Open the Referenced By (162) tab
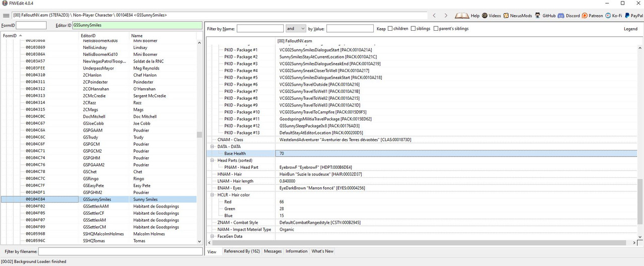This screenshot has height=266, width=644. point(242,251)
